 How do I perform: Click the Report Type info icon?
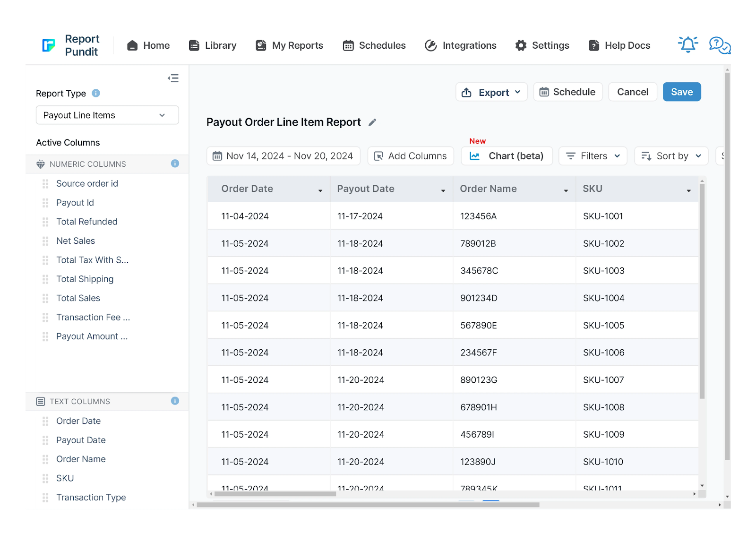point(96,93)
